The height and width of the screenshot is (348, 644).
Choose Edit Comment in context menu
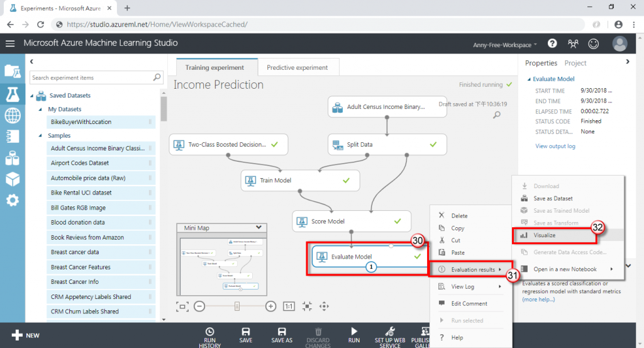click(x=470, y=303)
